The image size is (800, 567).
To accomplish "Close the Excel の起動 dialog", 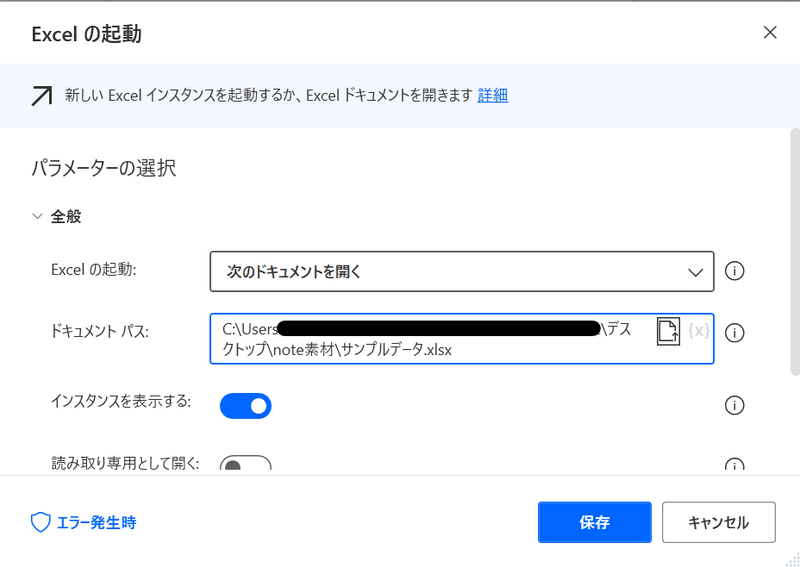I will 769,33.
